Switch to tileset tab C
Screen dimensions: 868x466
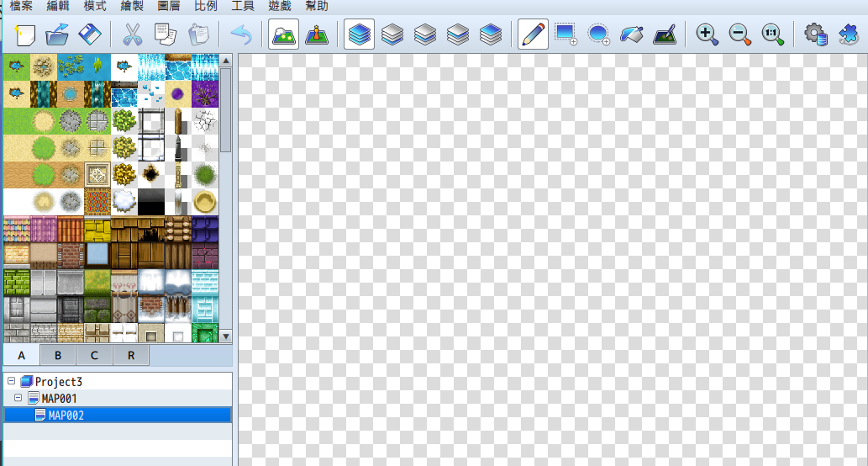tap(94, 355)
